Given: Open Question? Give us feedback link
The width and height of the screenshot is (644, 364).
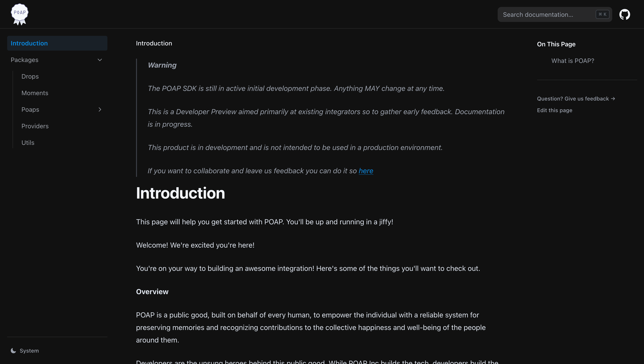Looking at the screenshot, I should 576,98.
